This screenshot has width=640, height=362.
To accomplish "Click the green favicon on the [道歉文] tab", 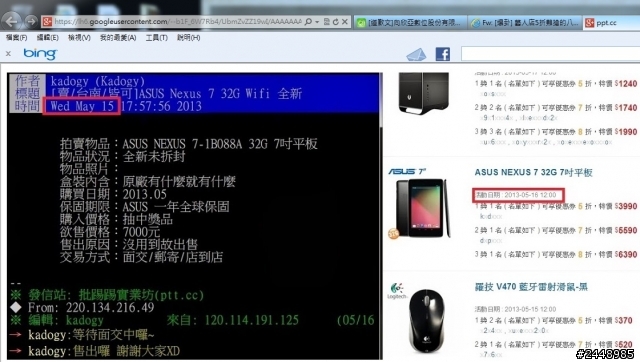I will (361, 23).
